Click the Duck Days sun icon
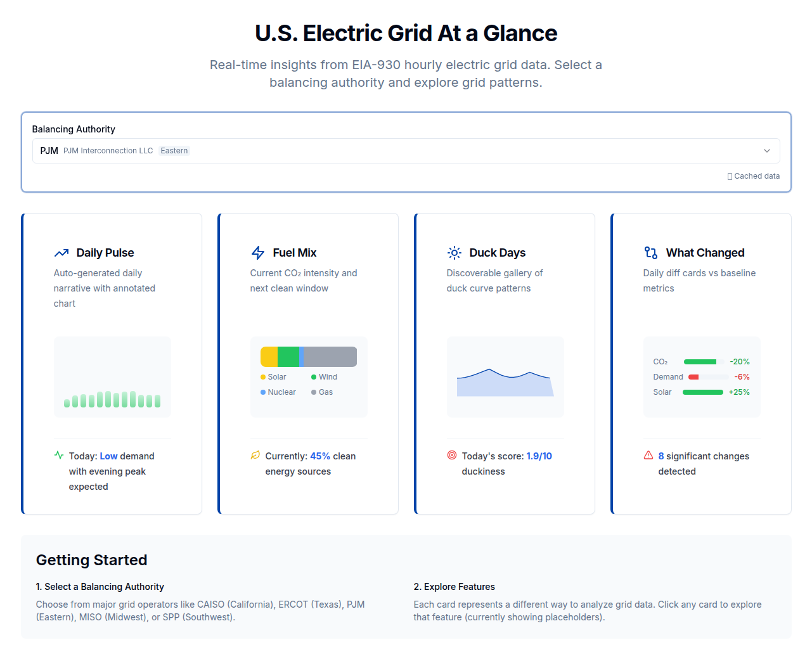 454,252
